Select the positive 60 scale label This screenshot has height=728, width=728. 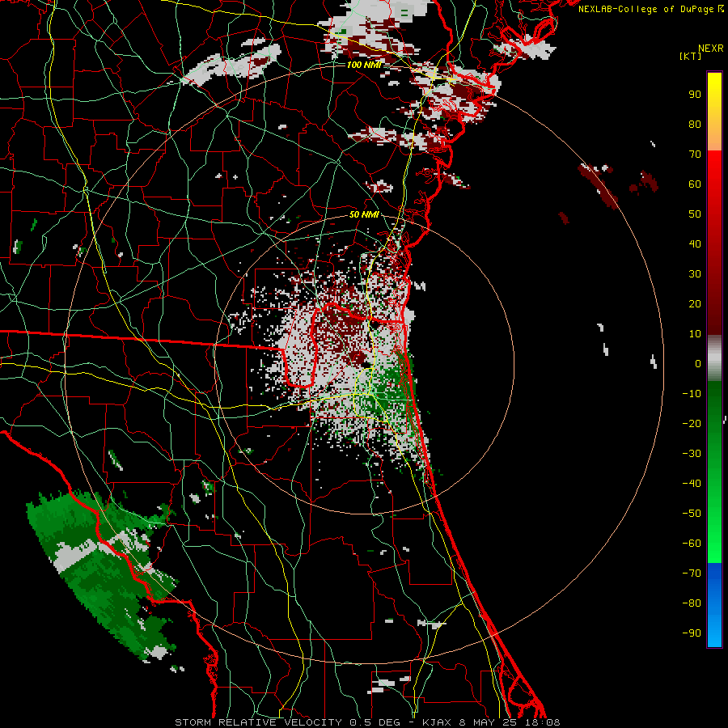[x=695, y=184]
